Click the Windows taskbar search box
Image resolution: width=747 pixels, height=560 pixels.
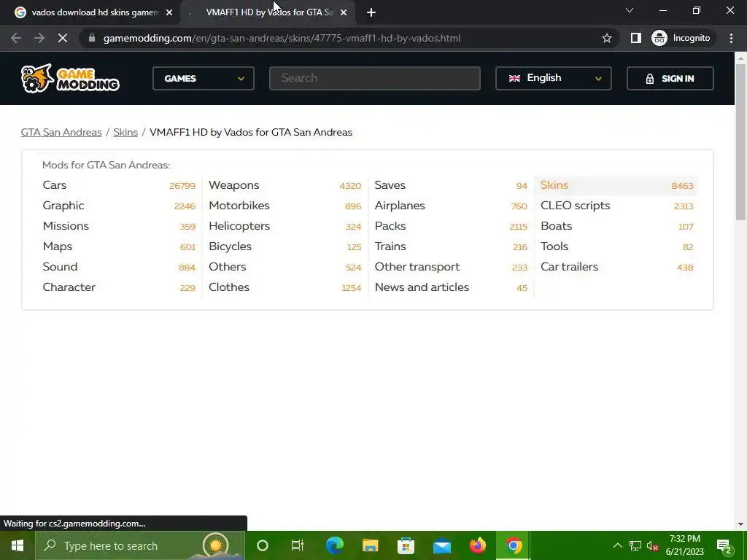pos(140,545)
